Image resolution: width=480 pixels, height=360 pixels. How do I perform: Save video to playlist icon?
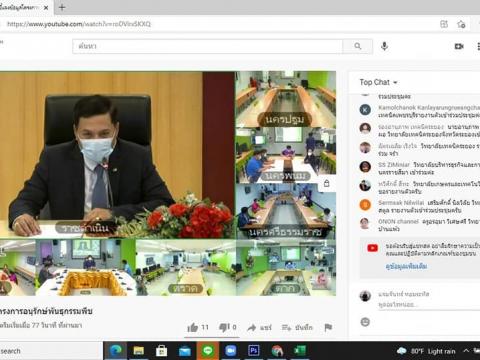[x=286, y=328]
